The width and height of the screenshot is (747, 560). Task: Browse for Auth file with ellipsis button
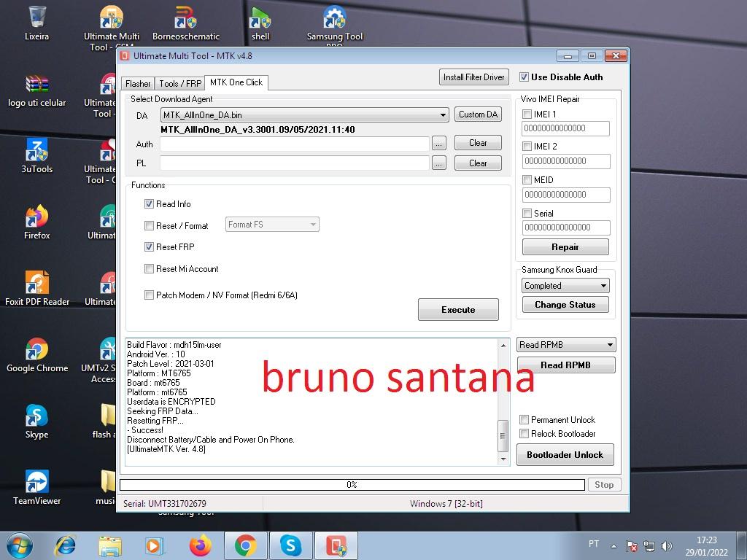438,143
